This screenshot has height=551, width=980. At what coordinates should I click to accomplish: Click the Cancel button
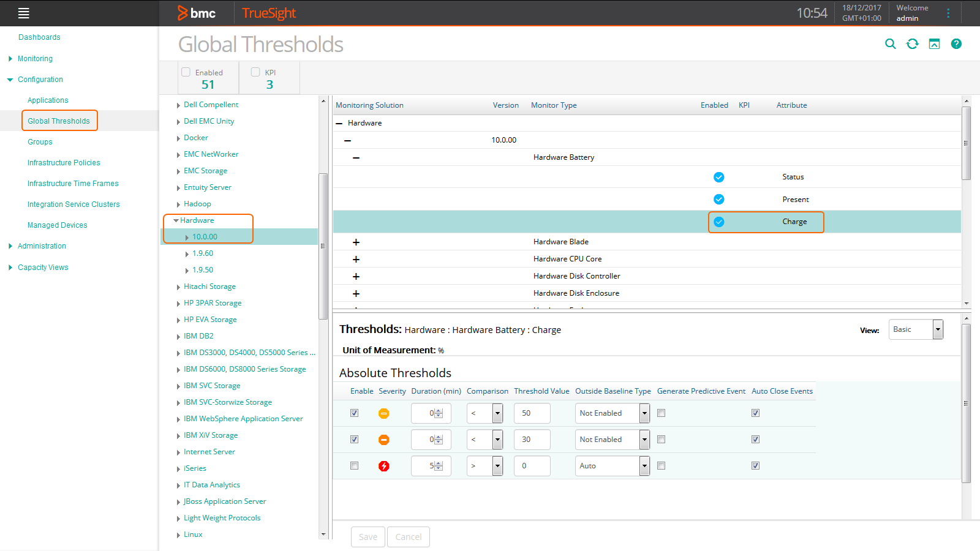408,536
